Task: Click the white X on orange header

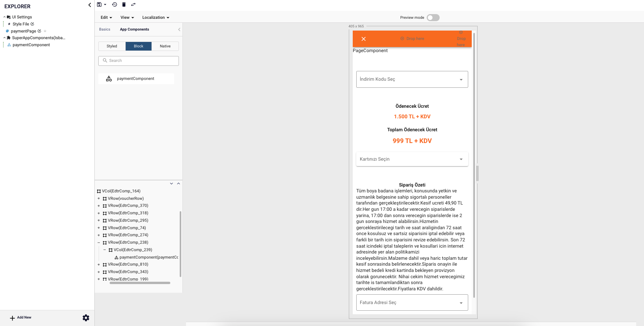Action: pos(363,39)
